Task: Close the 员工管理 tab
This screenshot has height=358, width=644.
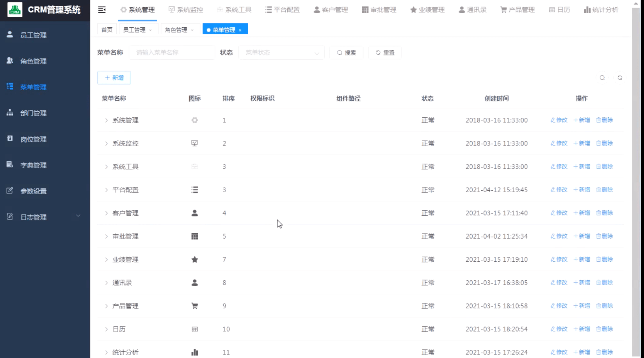Action: (x=150, y=30)
